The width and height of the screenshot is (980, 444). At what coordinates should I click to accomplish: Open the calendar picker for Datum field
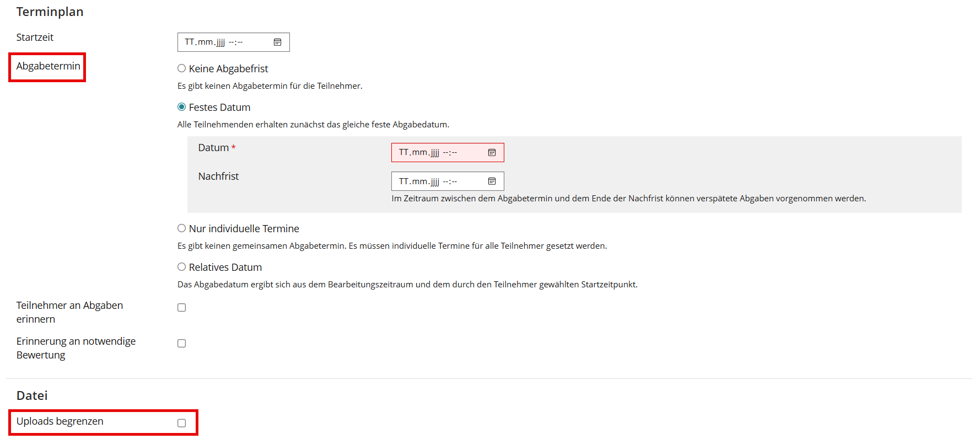(492, 153)
